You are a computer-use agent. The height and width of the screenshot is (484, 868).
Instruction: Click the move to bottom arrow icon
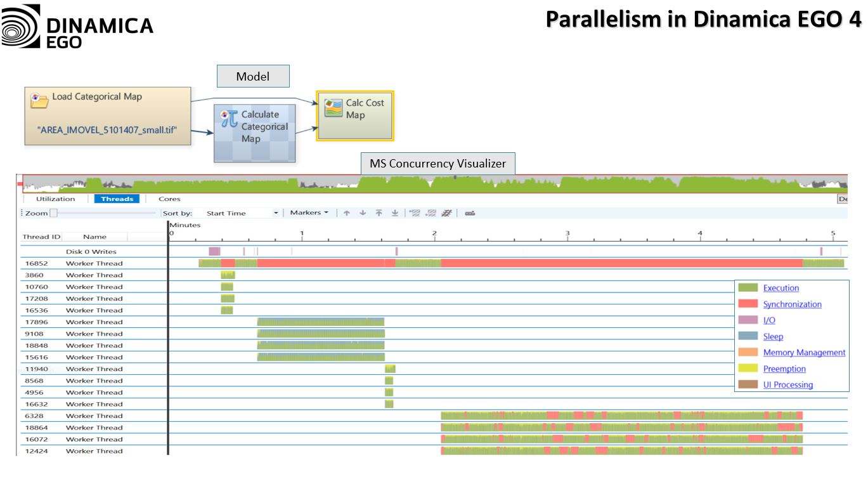click(x=394, y=213)
